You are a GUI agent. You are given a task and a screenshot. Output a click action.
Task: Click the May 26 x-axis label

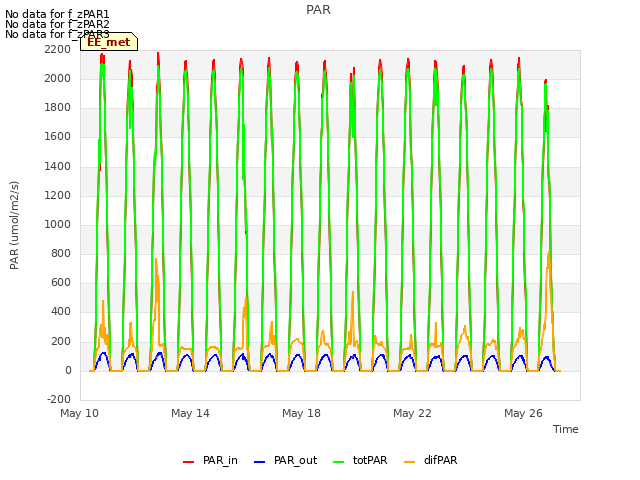[x=524, y=413]
